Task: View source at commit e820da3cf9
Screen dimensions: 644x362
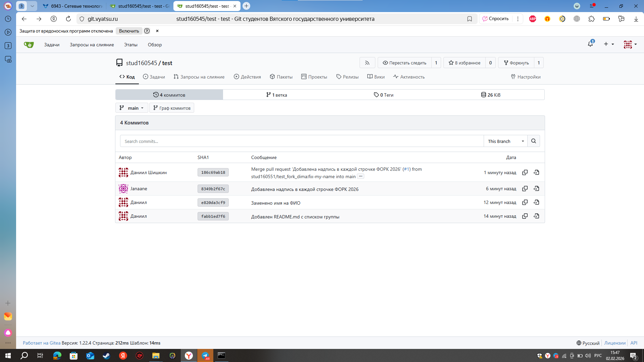Action: click(536, 202)
